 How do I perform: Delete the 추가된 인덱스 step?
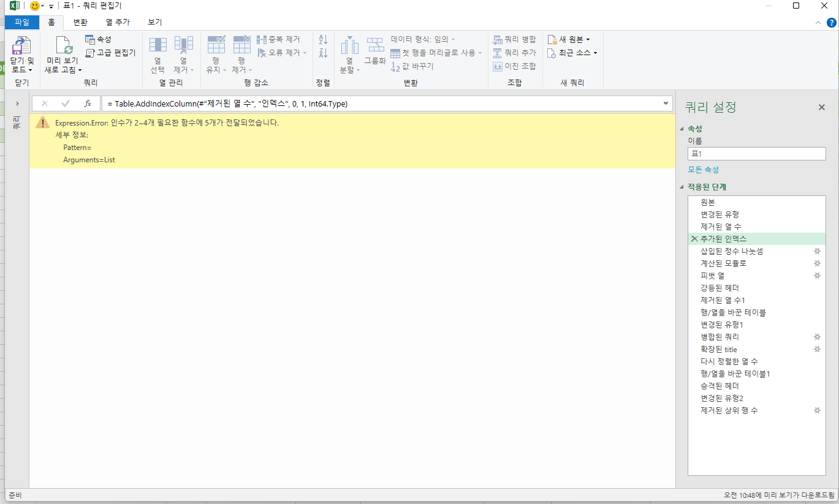(694, 239)
